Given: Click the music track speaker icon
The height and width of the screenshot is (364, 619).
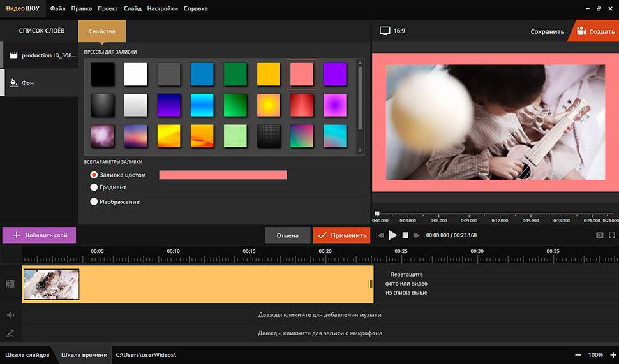Looking at the screenshot, I should tap(10, 315).
